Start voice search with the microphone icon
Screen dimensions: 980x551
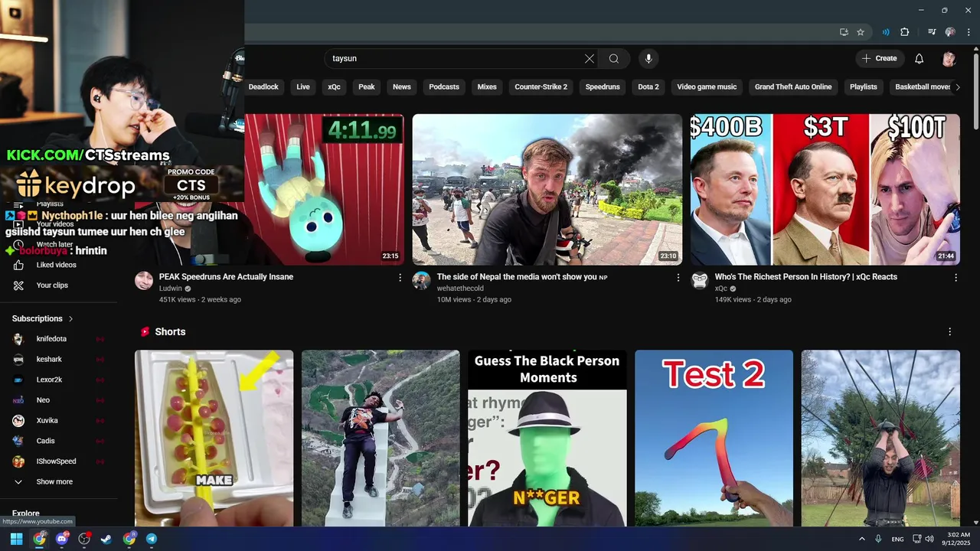[648, 58]
